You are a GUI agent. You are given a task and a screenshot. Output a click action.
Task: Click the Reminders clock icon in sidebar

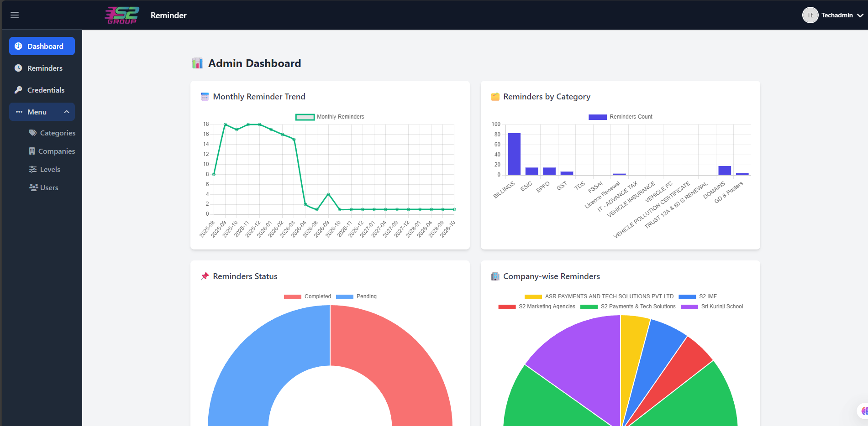click(18, 68)
